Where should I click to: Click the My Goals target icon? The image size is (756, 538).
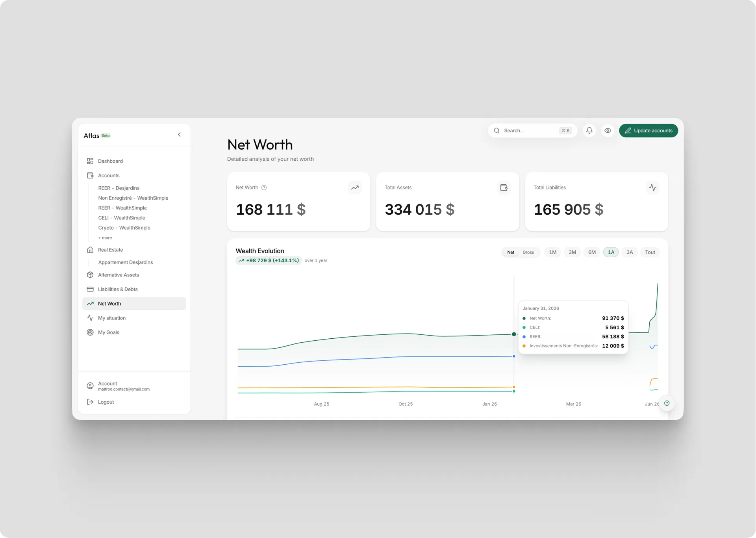(90, 332)
